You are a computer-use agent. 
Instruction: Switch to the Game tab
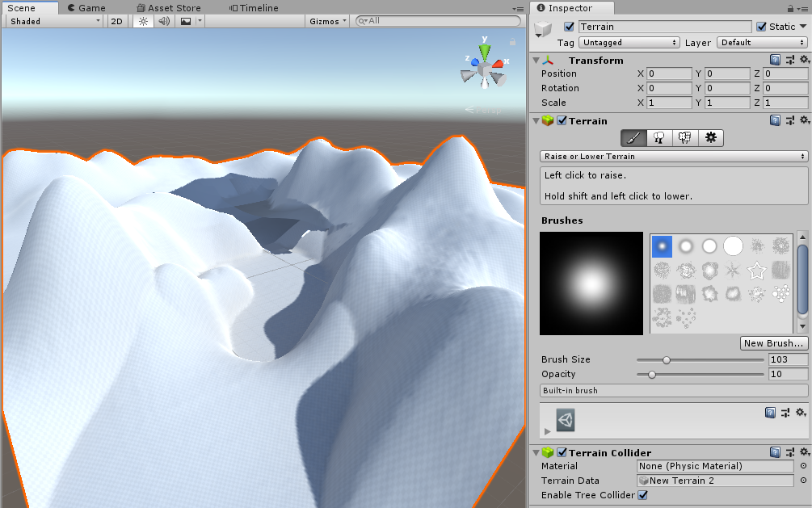pos(86,7)
